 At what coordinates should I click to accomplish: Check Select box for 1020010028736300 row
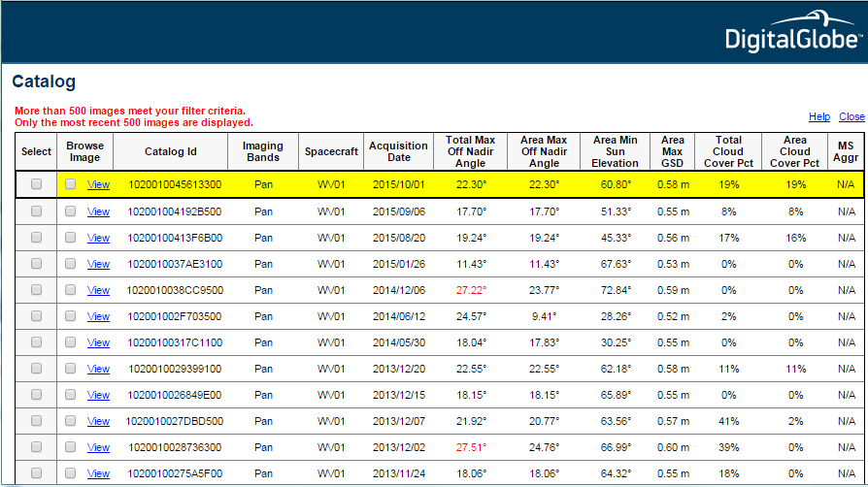coord(37,447)
